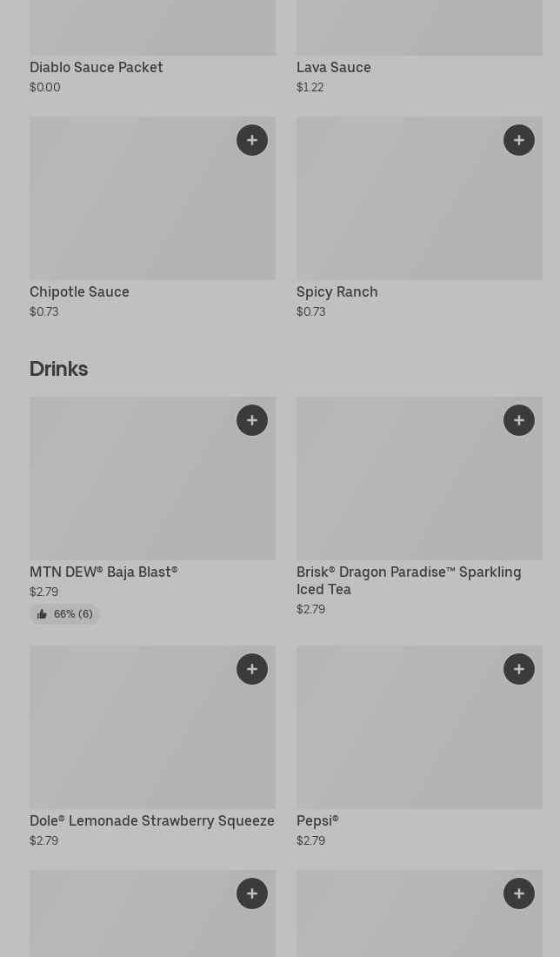Open the Diablo Sauce Packet item
The width and height of the screenshot is (560, 957).
[97, 68]
